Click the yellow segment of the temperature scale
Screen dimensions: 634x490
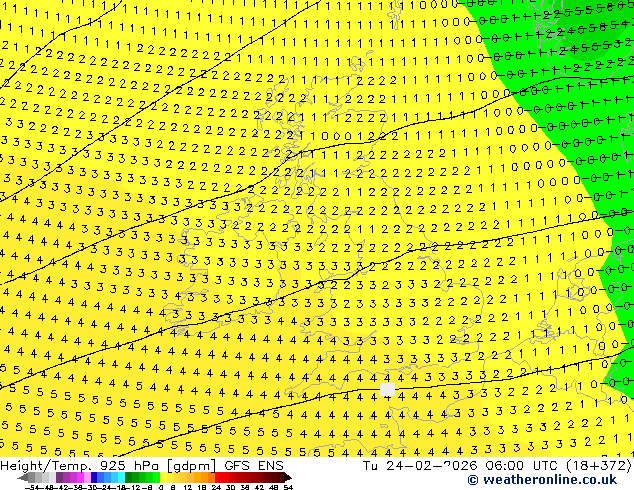click(163, 477)
